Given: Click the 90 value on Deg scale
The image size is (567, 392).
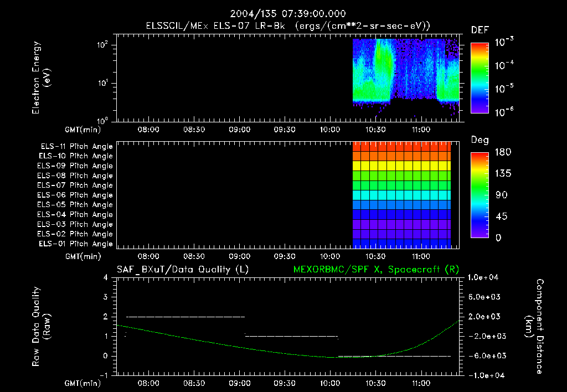Looking at the screenshot, I should click(x=502, y=195).
